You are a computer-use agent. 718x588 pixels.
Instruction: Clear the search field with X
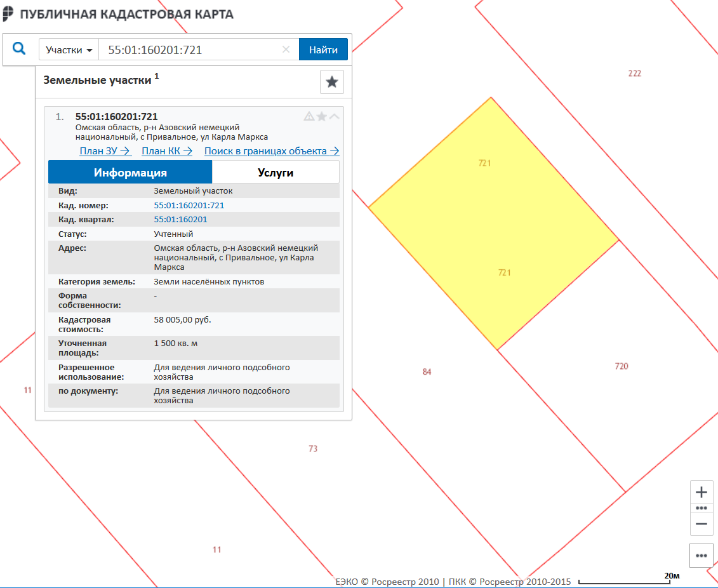click(286, 50)
